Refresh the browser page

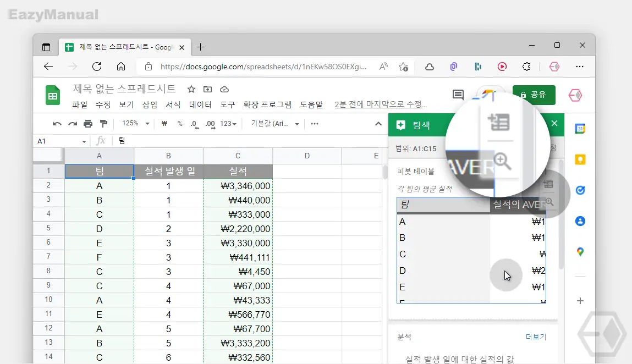pos(97,67)
